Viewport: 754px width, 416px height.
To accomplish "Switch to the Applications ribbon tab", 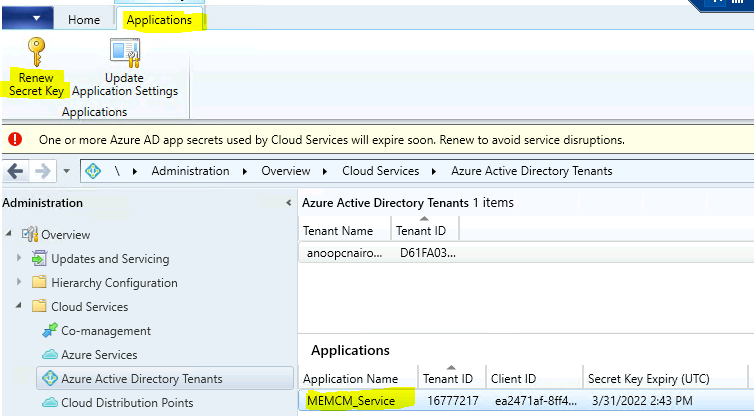I will pyautogui.click(x=159, y=20).
